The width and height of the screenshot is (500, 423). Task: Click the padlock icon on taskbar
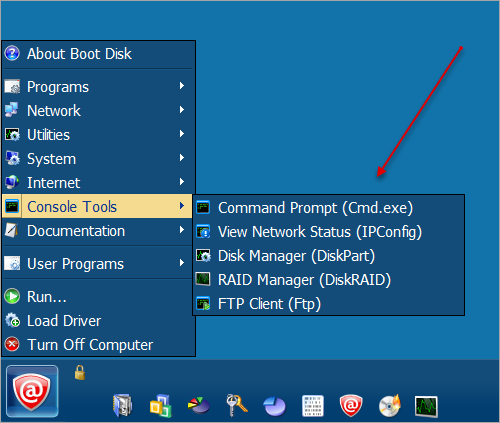pos(80,373)
